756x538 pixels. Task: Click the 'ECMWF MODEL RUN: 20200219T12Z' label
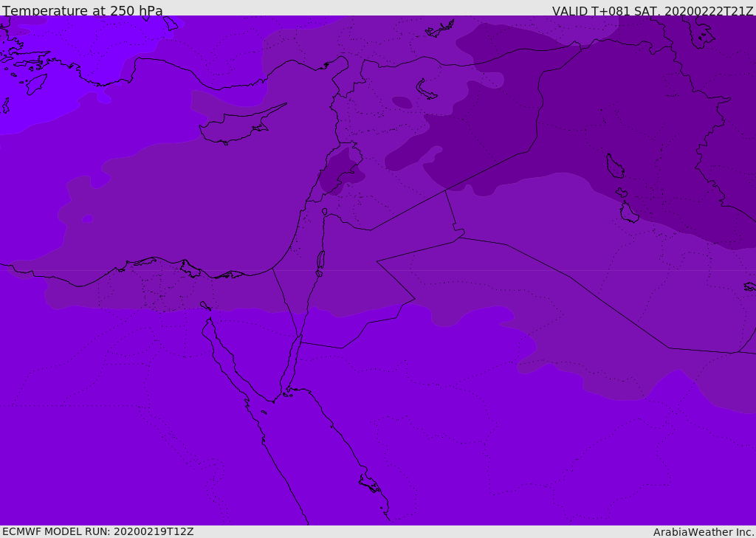pos(98,531)
